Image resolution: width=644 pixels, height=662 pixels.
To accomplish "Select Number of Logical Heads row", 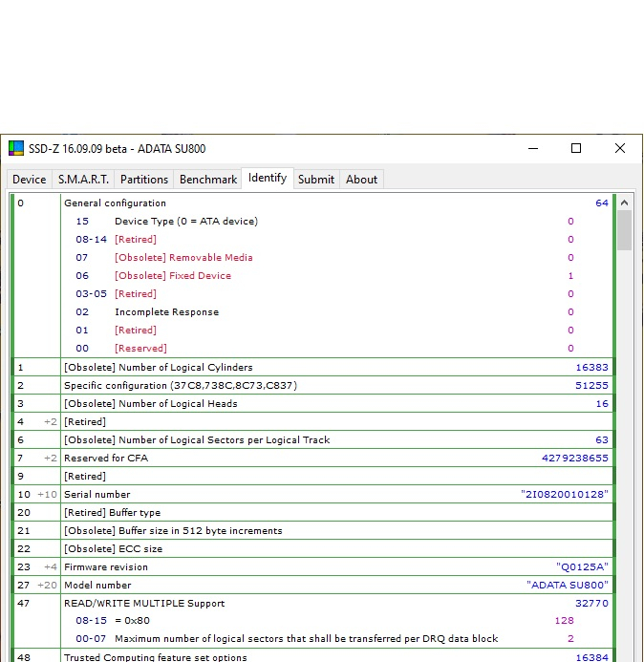I will [312, 404].
